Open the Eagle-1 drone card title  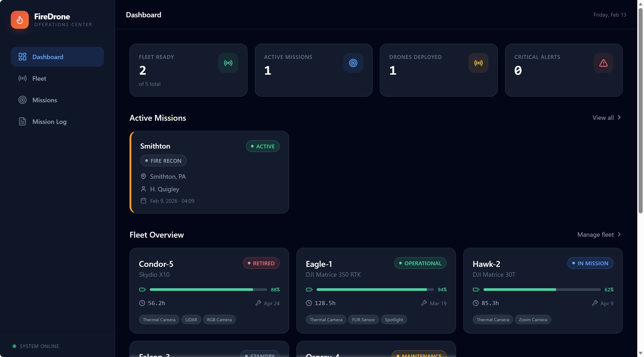tap(319, 264)
